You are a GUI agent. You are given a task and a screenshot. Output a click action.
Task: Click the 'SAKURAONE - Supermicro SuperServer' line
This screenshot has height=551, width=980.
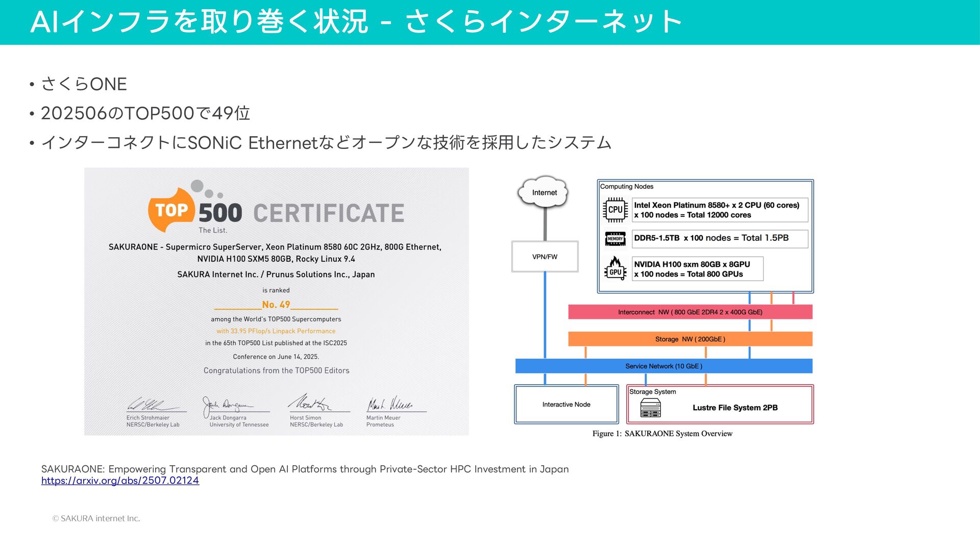[275, 247]
